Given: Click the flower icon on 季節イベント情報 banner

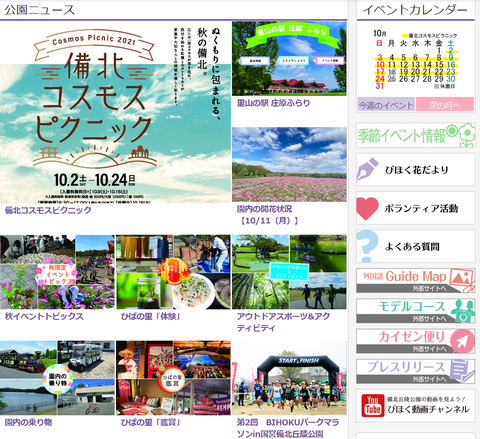Looking at the screenshot, I should pyautogui.click(x=461, y=135).
